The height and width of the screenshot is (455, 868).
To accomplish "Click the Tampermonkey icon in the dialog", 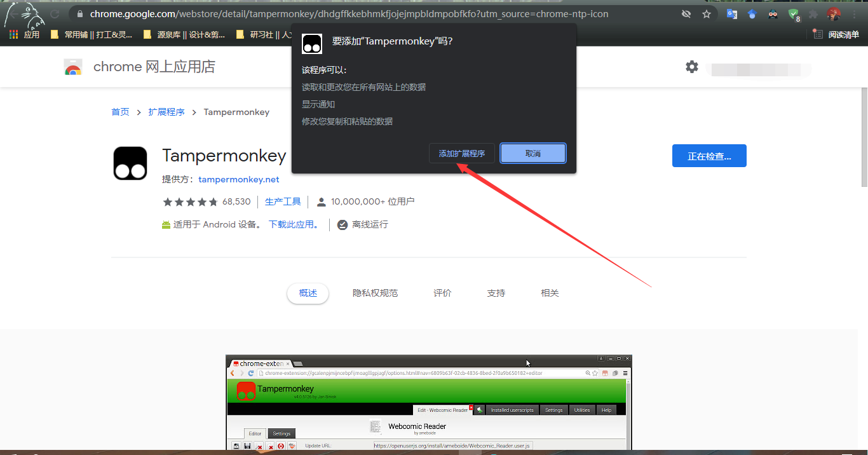I will [x=312, y=43].
